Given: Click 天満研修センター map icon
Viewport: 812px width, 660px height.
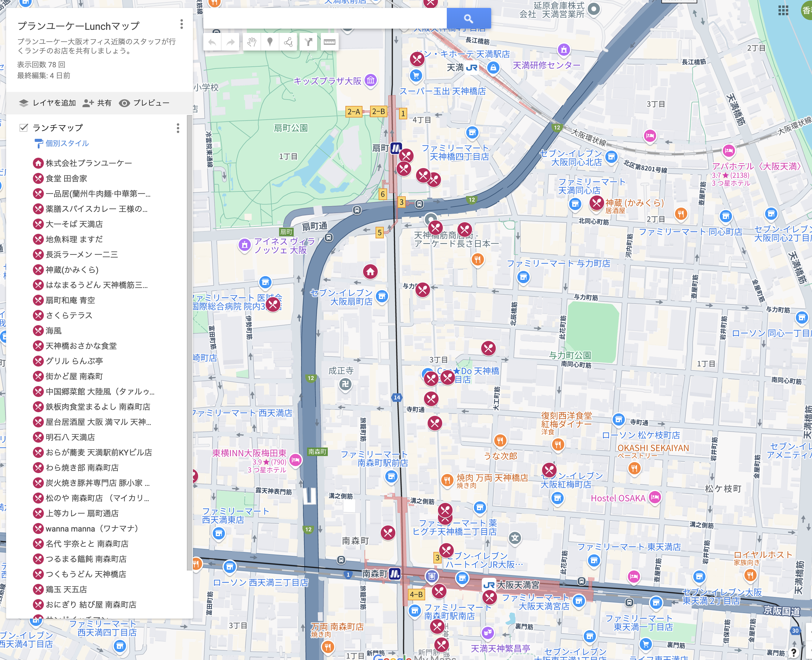Looking at the screenshot, I should 564,49.
